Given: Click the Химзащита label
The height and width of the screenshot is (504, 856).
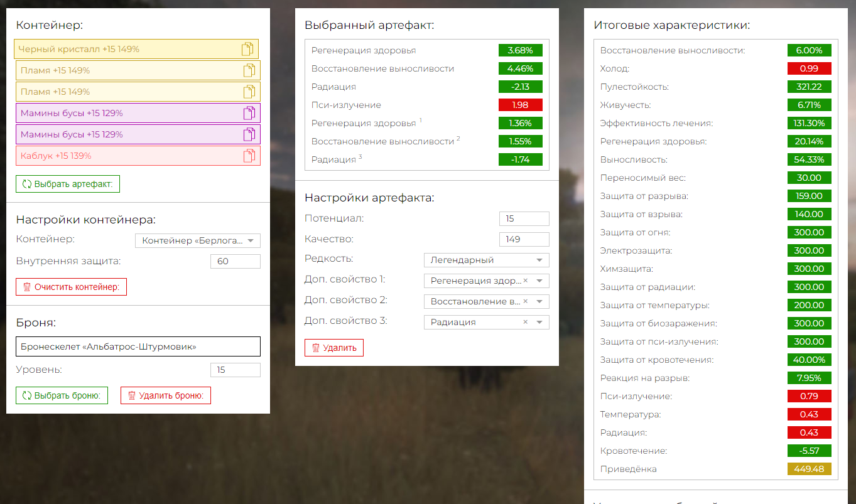Looking at the screenshot, I should pos(627,269).
